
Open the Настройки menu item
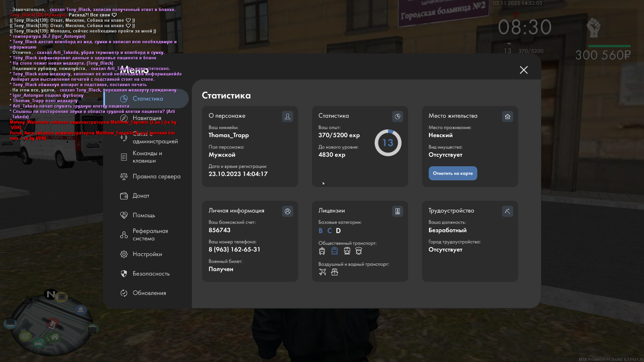click(x=147, y=254)
